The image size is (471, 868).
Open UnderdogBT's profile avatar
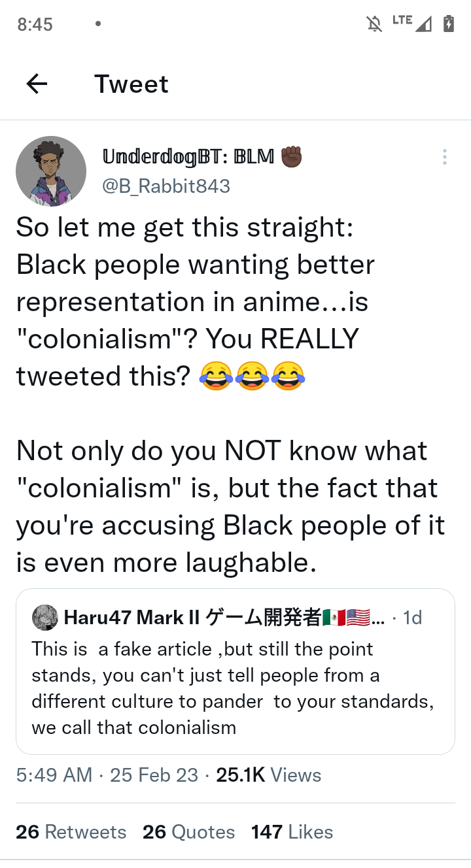(x=51, y=171)
